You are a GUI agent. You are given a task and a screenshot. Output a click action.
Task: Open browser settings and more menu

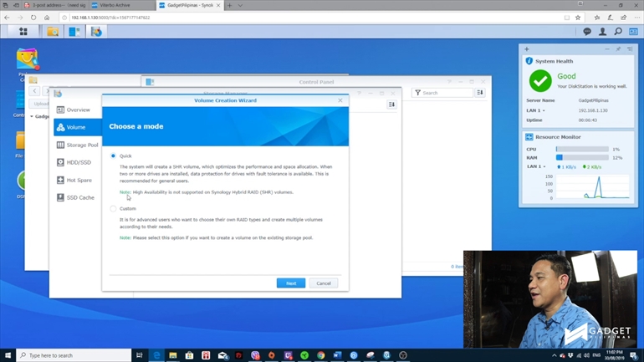(x=636, y=18)
